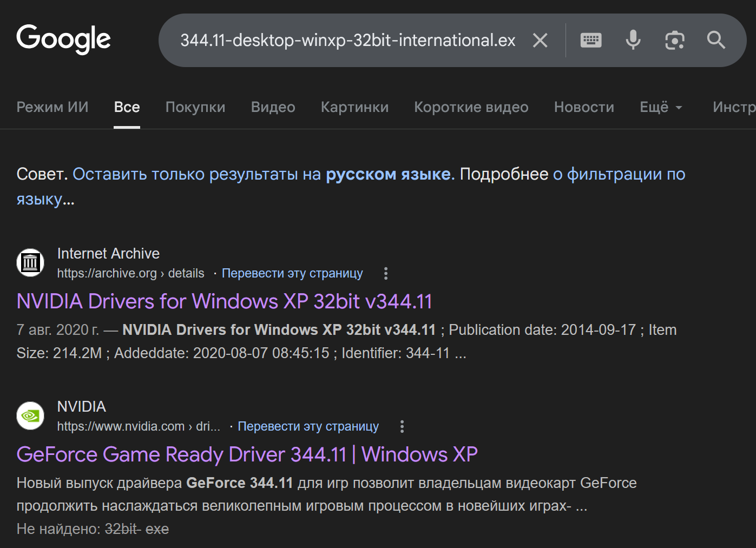
Task: Click the Internet Archive site name
Action: [108, 253]
